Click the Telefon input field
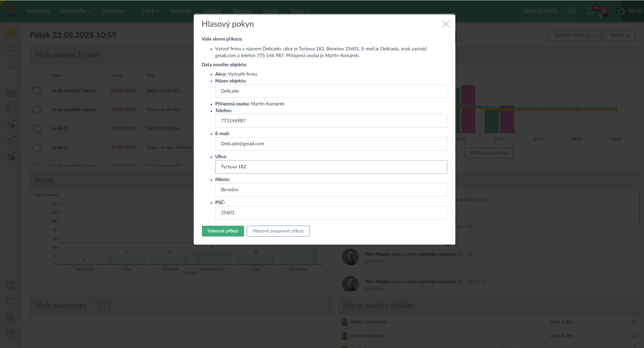The width and height of the screenshot is (644, 348). [331, 121]
